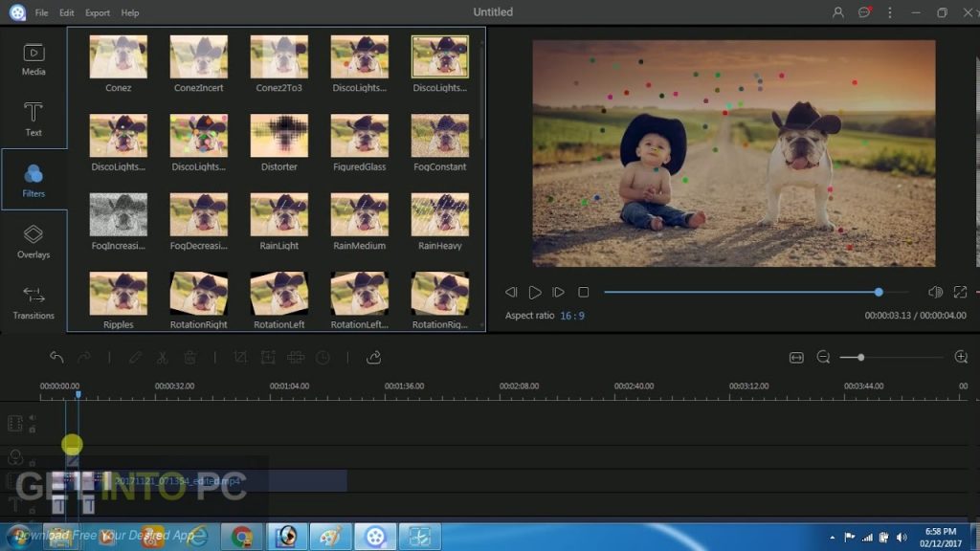Image resolution: width=980 pixels, height=551 pixels.
Task: Open the Media panel
Action: (33, 60)
